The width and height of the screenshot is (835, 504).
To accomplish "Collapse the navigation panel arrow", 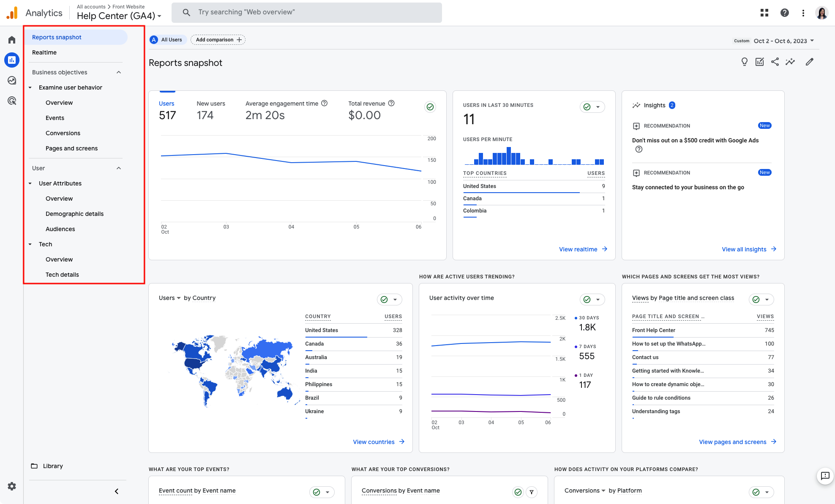I will pyautogui.click(x=117, y=491).
